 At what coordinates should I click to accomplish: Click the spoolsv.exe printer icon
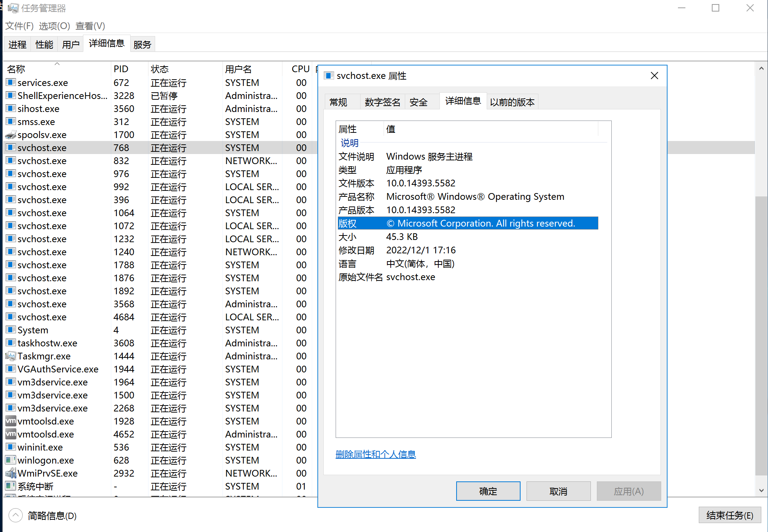[x=11, y=135]
